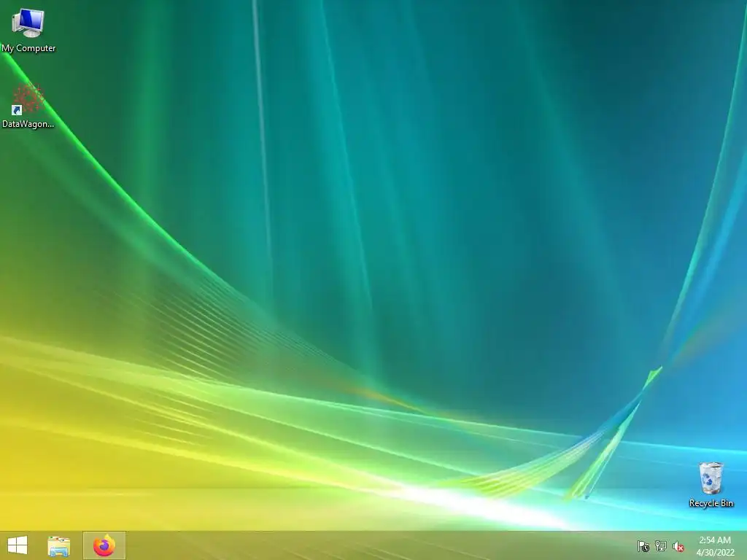The width and height of the screenshot is (747, 560).
Task: Click the DataWagon... label text
Action: [28, 124]
